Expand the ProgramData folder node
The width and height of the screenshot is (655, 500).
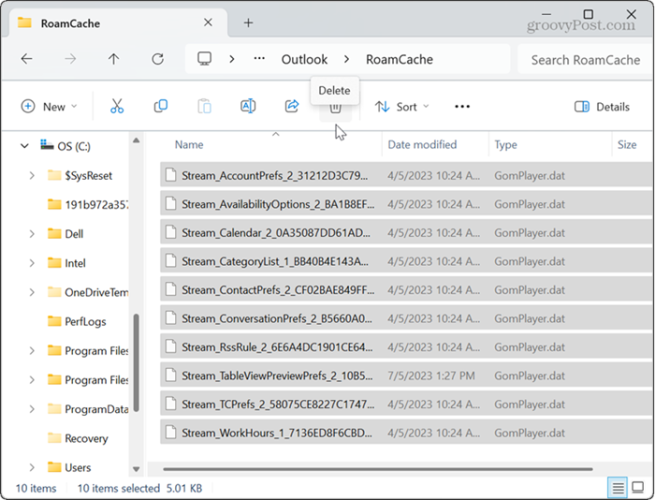[32, 409]
